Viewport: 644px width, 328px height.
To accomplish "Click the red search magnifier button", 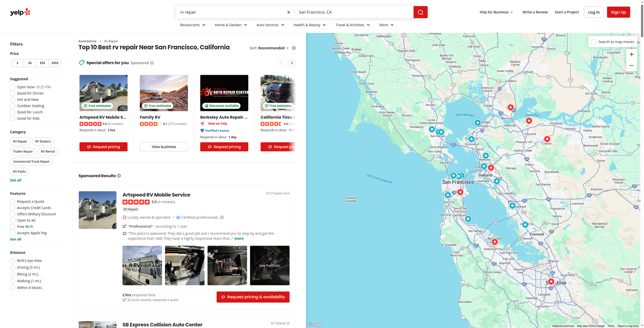I will tap(420, 12).
